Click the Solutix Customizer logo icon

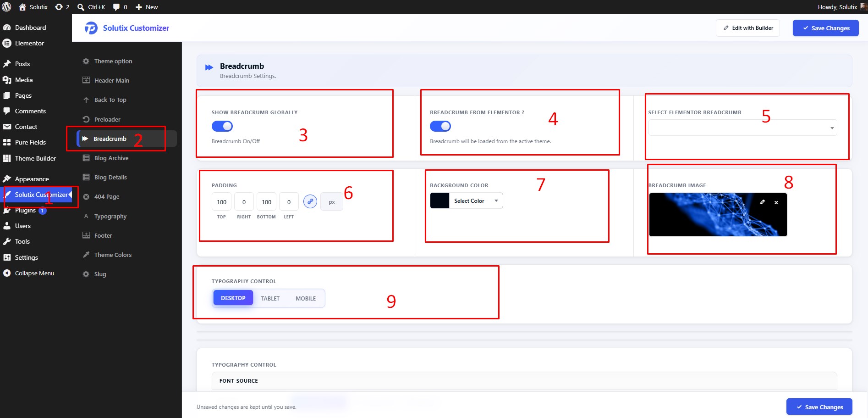pos(91,28)
